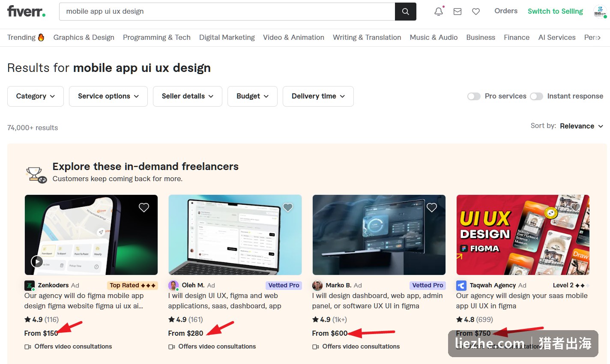
Task: Enable the Pro services toggle
Action: click(x=474, y=96)
